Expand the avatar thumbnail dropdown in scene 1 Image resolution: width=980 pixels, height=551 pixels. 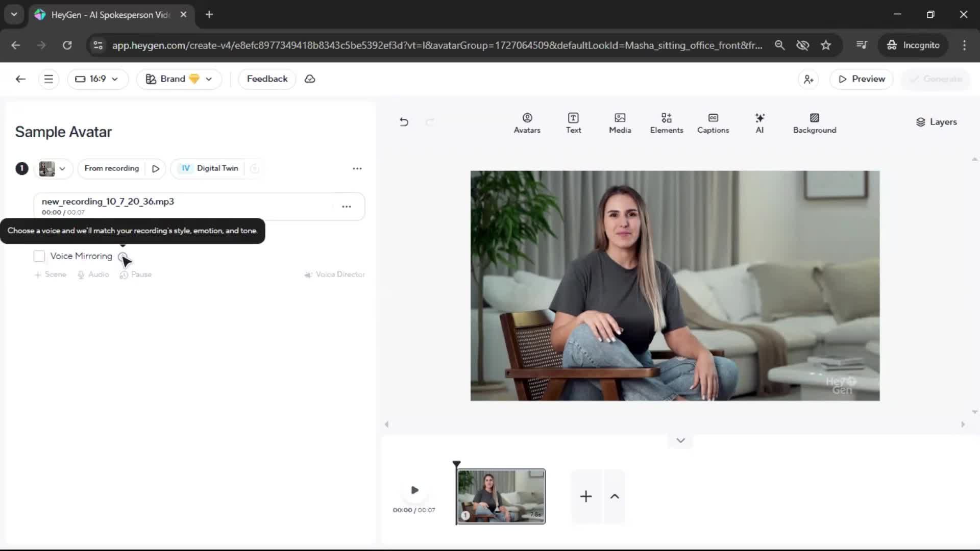tap(53, 168)
